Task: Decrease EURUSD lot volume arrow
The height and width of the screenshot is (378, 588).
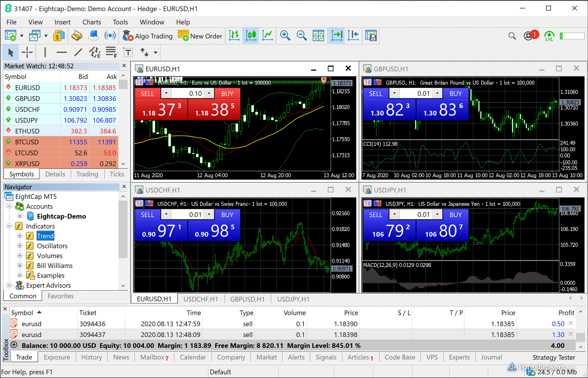Action: pos(166,94)
